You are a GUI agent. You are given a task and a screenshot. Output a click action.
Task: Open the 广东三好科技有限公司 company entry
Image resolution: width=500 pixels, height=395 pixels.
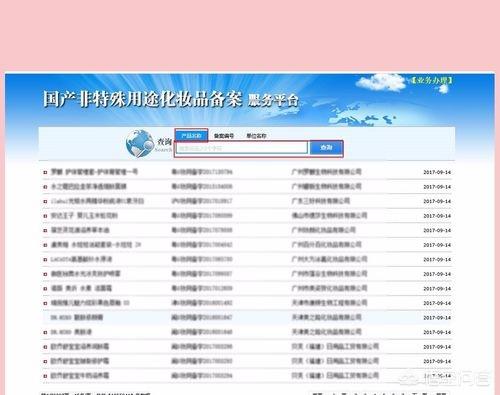pyautogui.click(x=321, y=201)
